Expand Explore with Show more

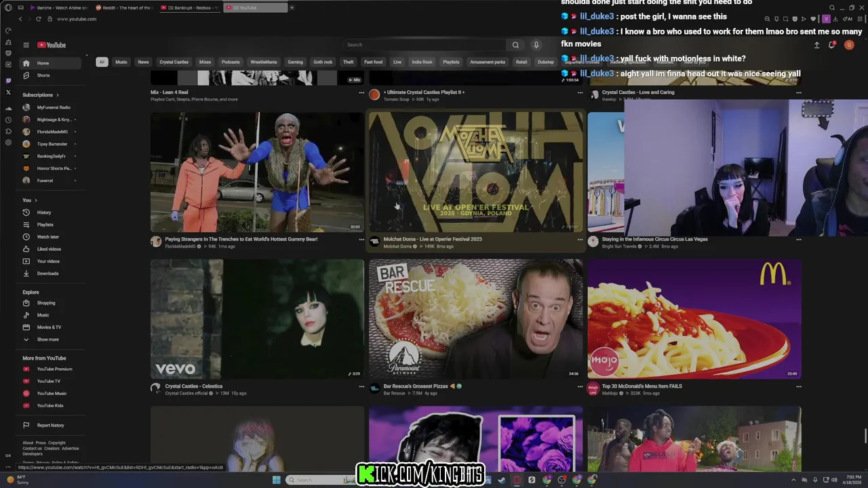tap(51, 340)
